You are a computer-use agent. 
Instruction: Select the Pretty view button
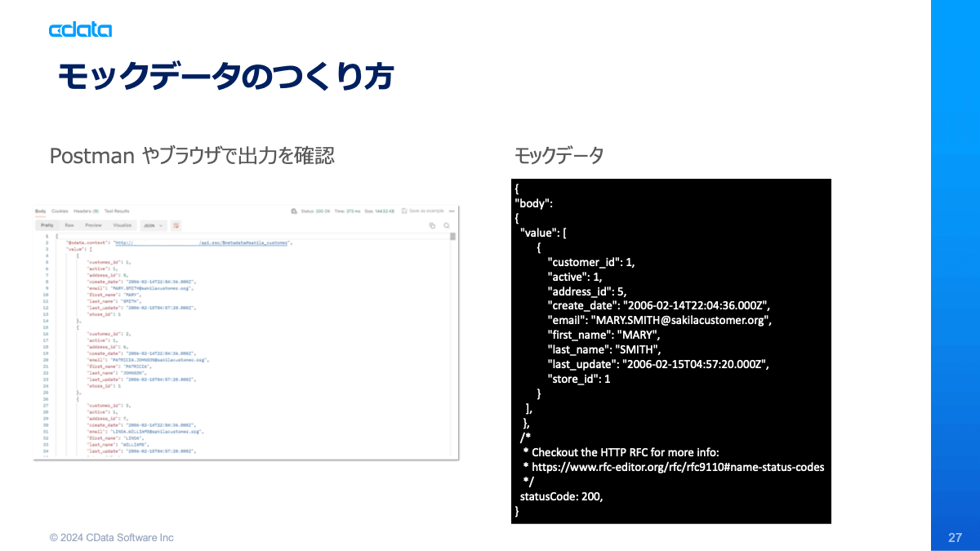point(47,225)
